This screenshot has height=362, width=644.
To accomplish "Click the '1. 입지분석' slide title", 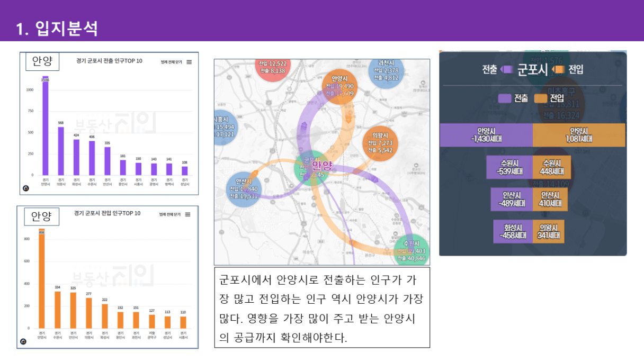I will click(x=57, y=29).
